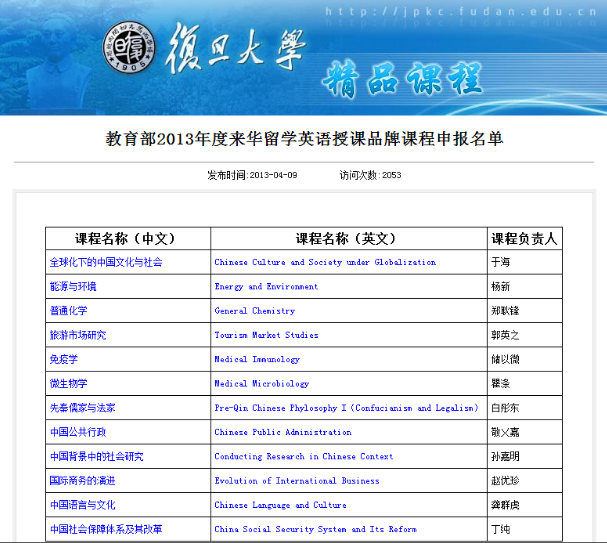607x543 pixels.
Task: Open the 全球化下的中国文化与社会 course link
Action: 106,262
